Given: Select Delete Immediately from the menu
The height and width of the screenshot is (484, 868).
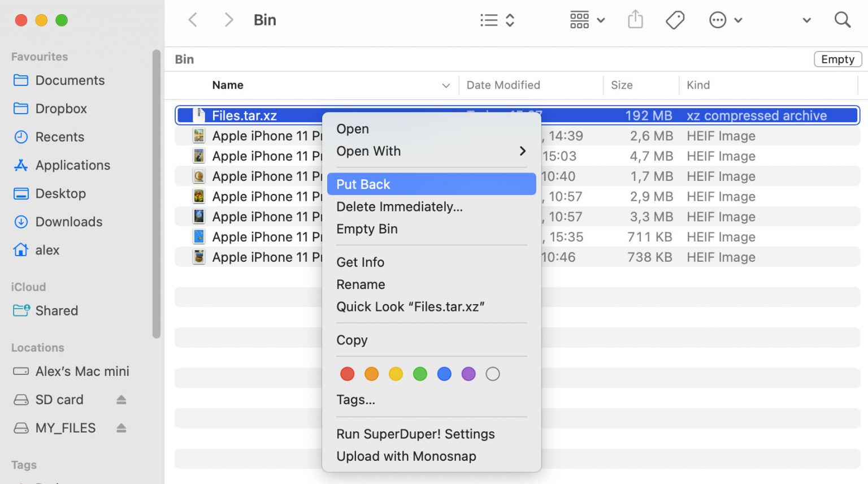Looking at the screenshot, I should (x=400, y=206).
